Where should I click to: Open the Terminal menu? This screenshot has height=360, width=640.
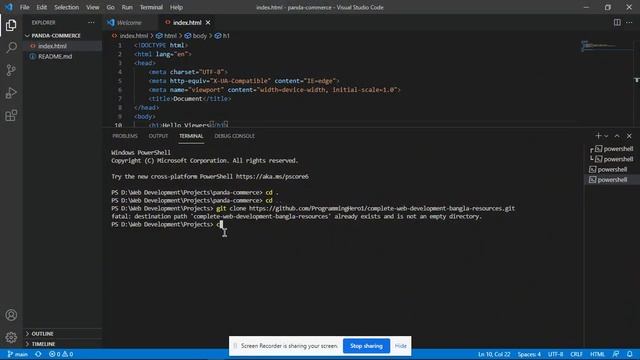[x=151, y=7]
